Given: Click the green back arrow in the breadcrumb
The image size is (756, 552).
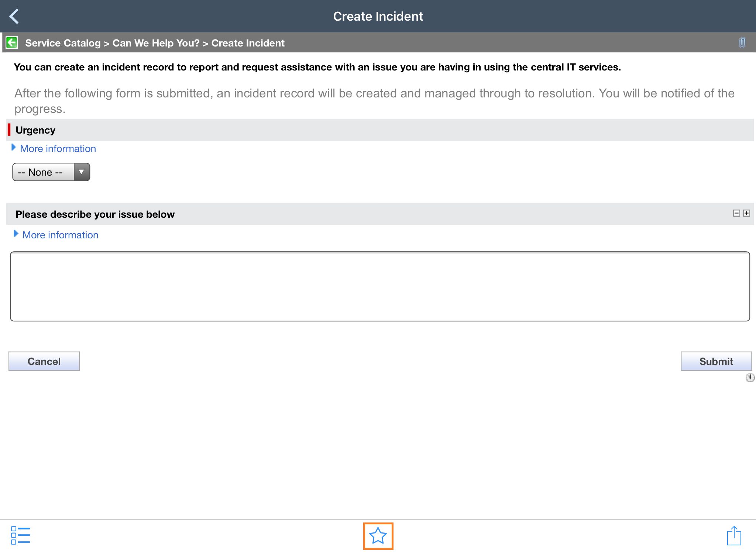Looking at the screenshot, I should 12,42.
